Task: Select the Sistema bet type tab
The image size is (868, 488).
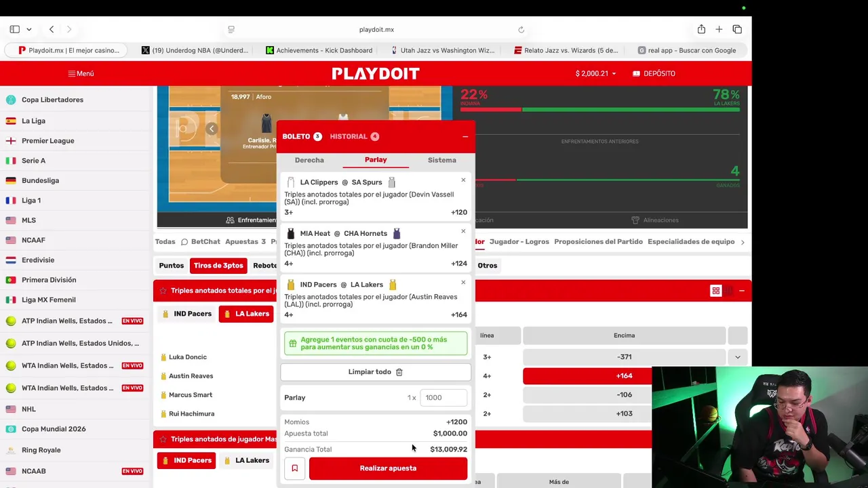Action: (442, 160)
